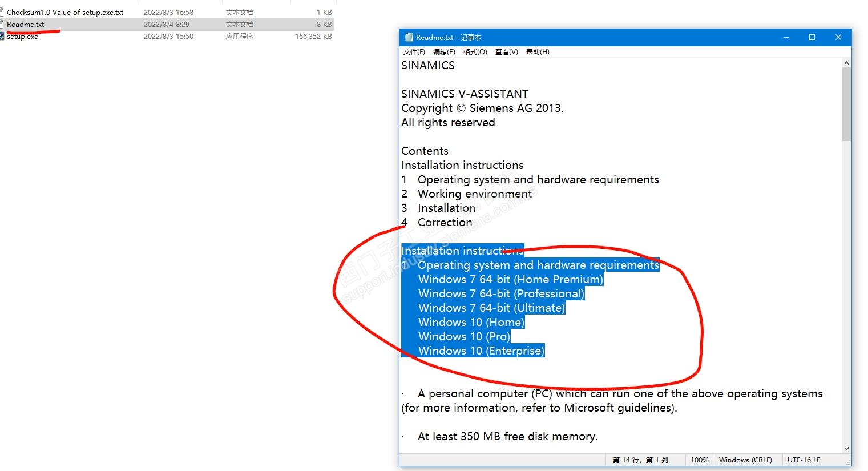Click the Notepad icon in the title bar
The height and width of the screenshot is (471, 868).
click(408, 38)
